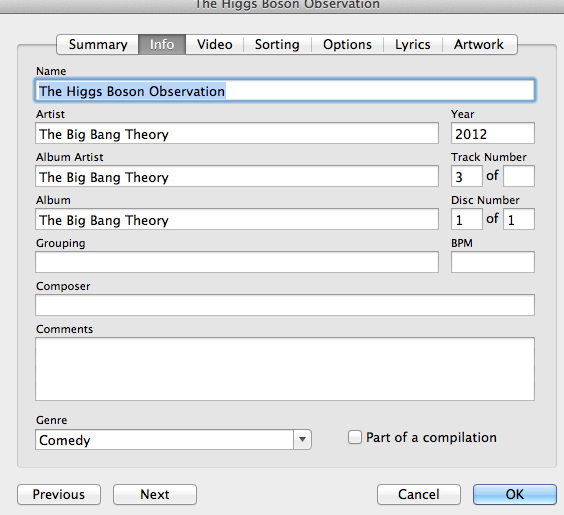Viewport: 564px width, 515px height.
Task: Open the Options tab
Action: coord(347,45)
